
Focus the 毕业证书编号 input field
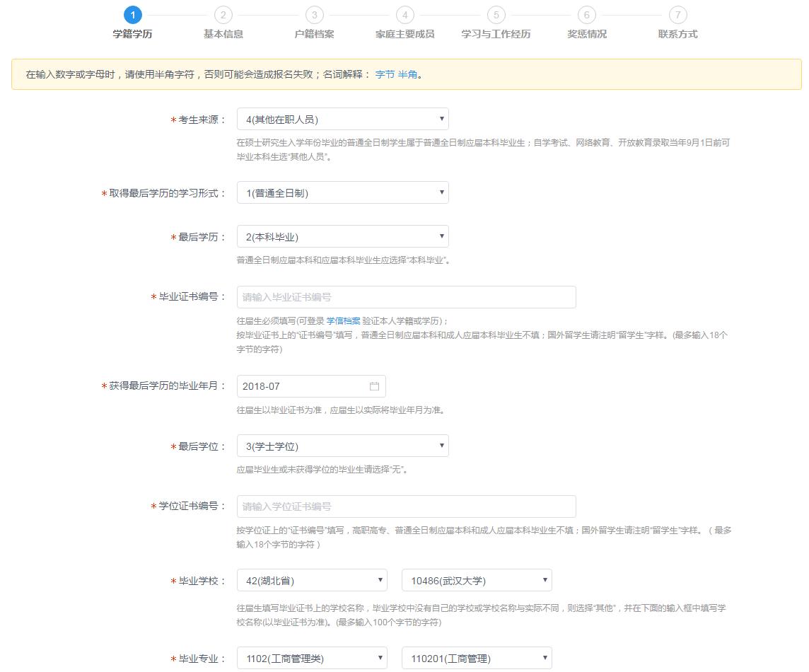pyautogui.click(x=406, y=297)
